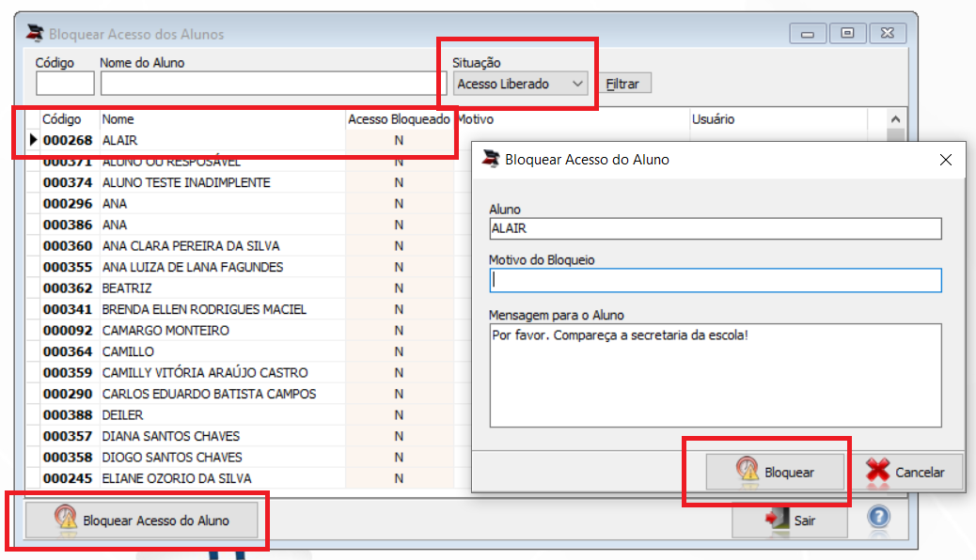
Task: Open the Situação dropdown
Action: tap(520, 84)
